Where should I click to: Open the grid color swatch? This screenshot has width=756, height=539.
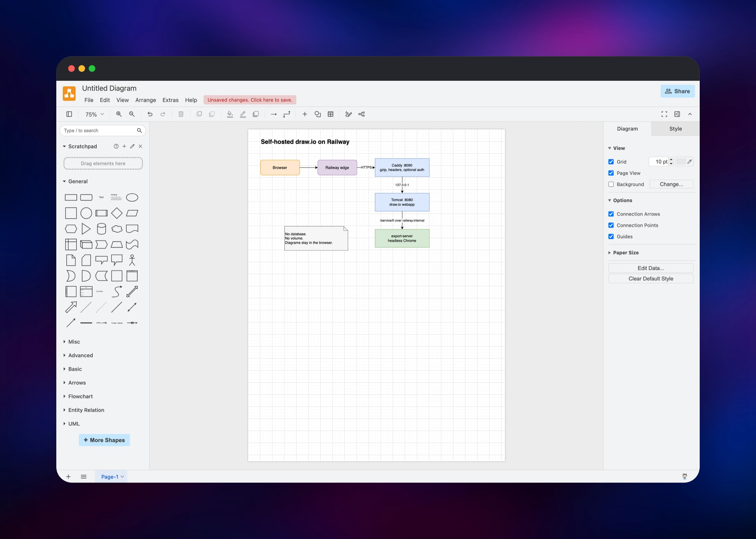click(684, 162)
